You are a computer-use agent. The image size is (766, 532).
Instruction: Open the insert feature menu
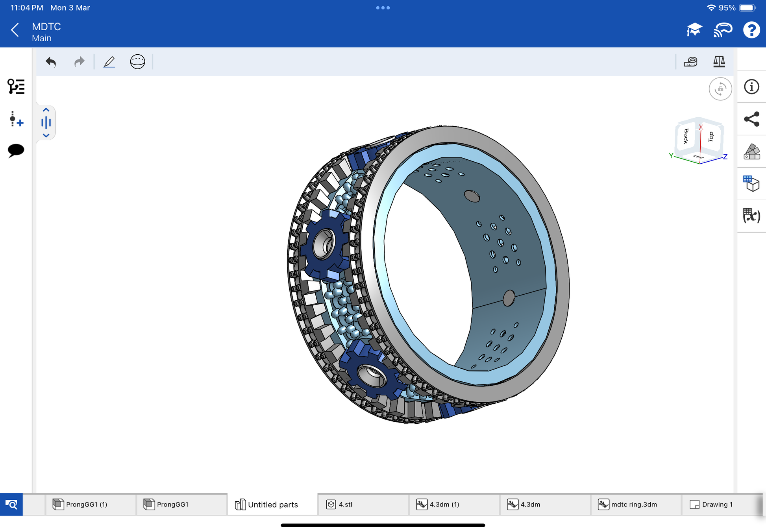click(16, 119)
